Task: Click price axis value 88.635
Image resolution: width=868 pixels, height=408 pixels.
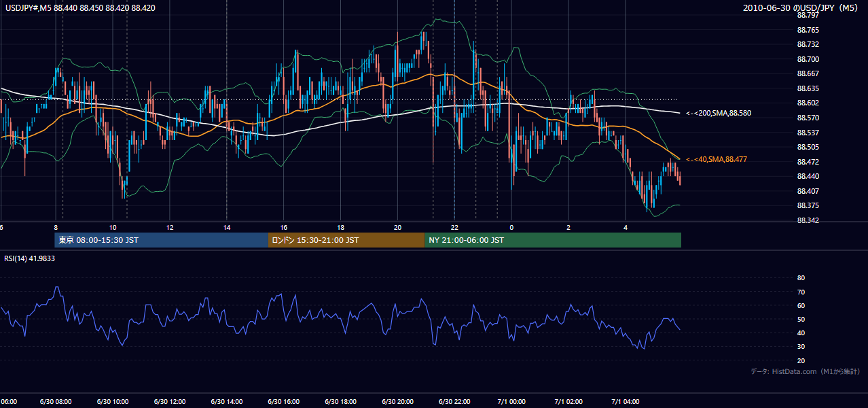Action: [807, 88]
